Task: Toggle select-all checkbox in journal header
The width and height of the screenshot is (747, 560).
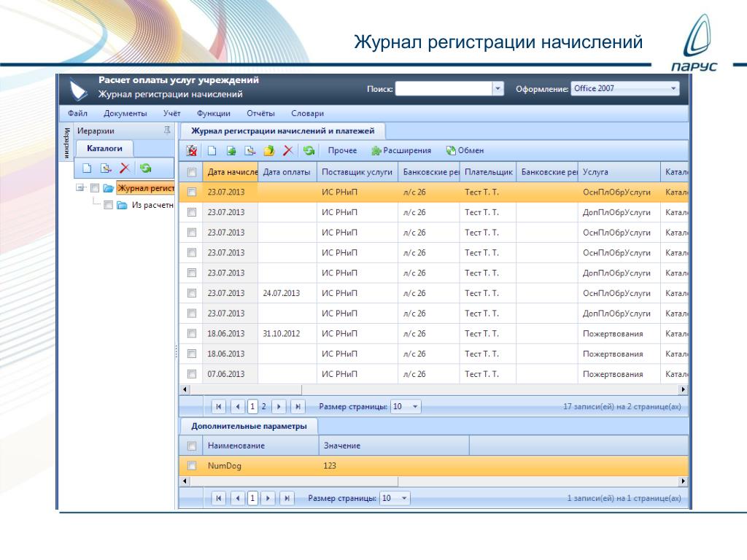Action: (x=192, y=172)
